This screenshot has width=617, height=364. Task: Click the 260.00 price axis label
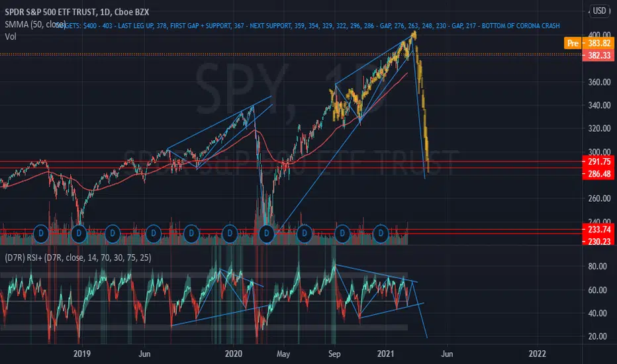pyautogui.click(x=599, y=199)
